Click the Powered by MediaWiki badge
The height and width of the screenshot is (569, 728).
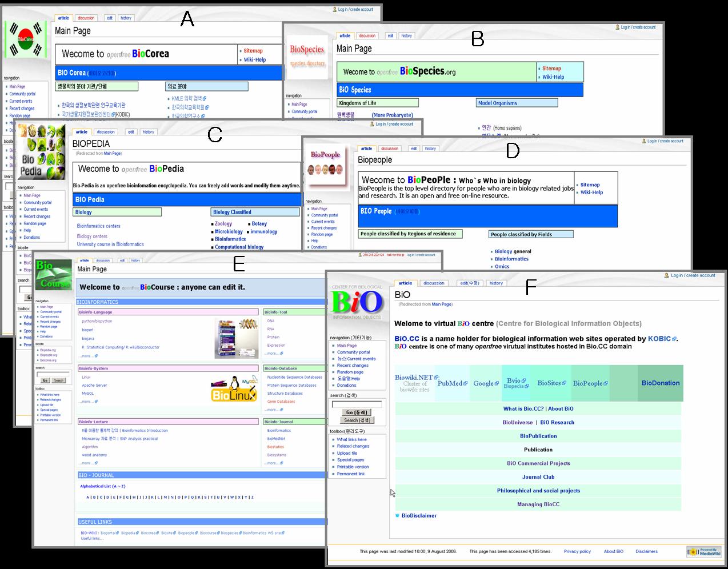tap(704, 552)
